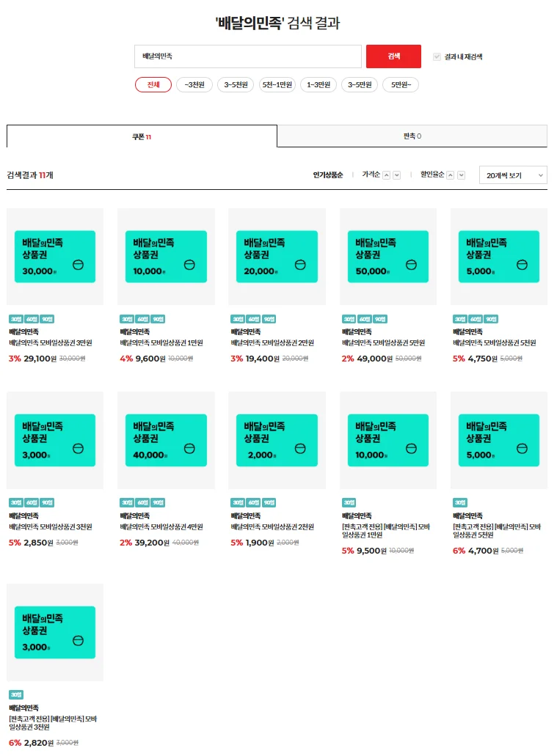Click the 9,500원 price
Screen dimensions: 557x756
tap(371, 551)
